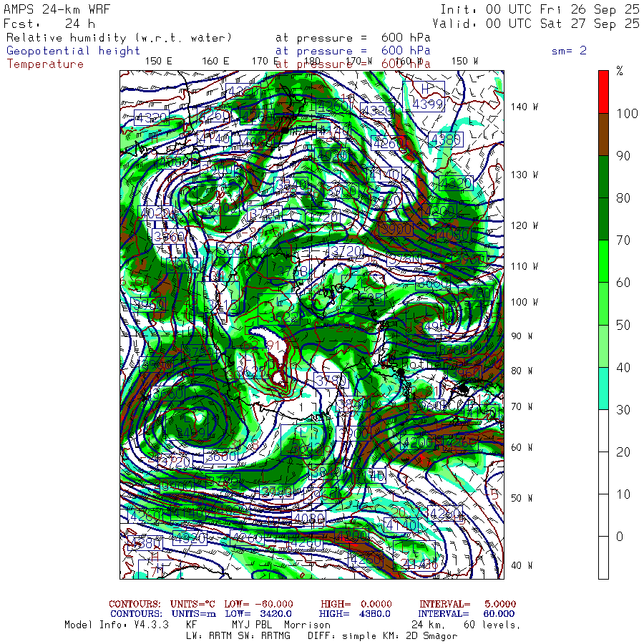644x644 pixels.
Task: Click the cyan 30–40% color bar segment
Action: click(x=603, y=388)
